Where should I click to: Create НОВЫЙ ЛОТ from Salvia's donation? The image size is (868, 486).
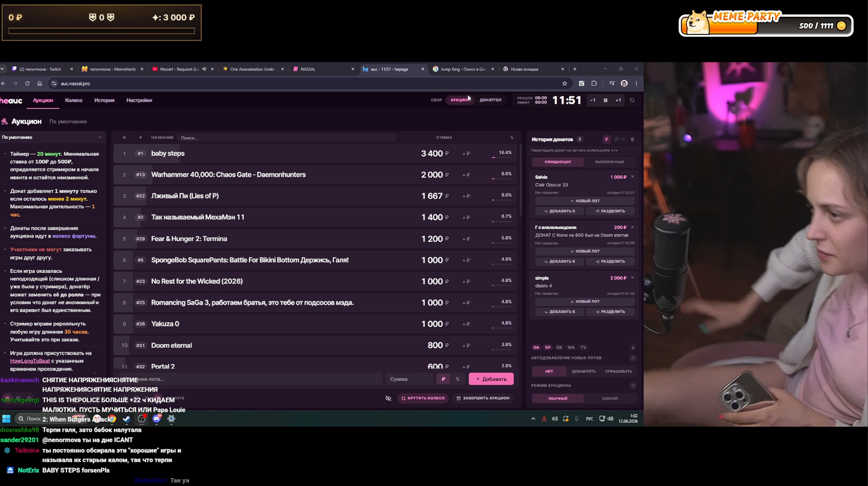(585, 201)
